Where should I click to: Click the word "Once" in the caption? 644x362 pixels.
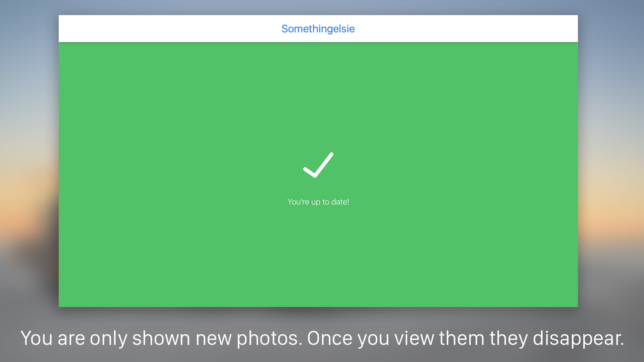click(x=330, y=338)
